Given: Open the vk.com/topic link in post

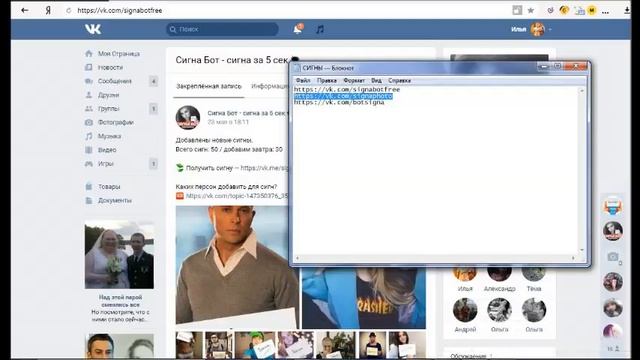Looking at the screenshot, I should click(237, 196).
